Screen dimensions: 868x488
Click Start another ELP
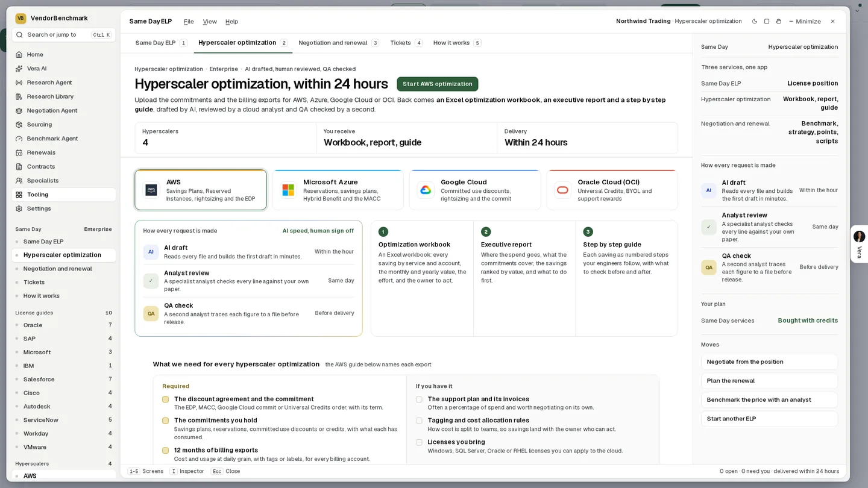pyautogui.click(x=769, y=419)
